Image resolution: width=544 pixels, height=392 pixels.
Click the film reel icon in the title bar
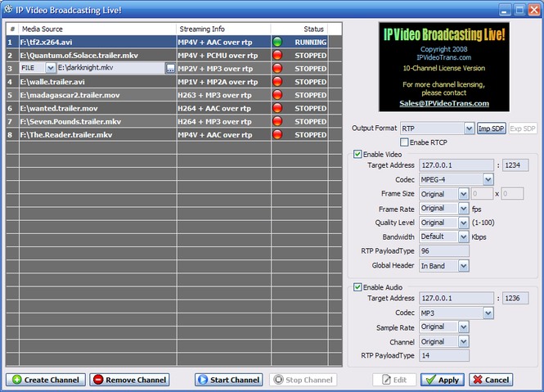point(8,9)
